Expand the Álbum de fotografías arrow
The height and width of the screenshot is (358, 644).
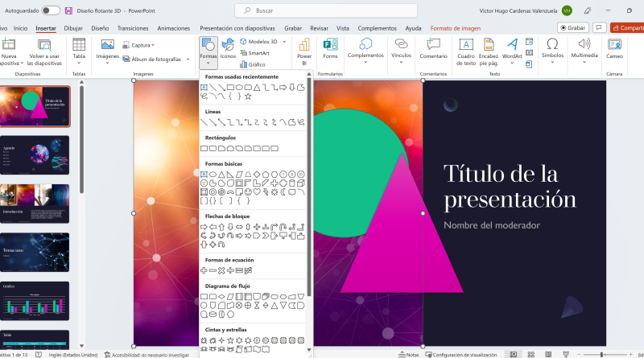[188, 59]
